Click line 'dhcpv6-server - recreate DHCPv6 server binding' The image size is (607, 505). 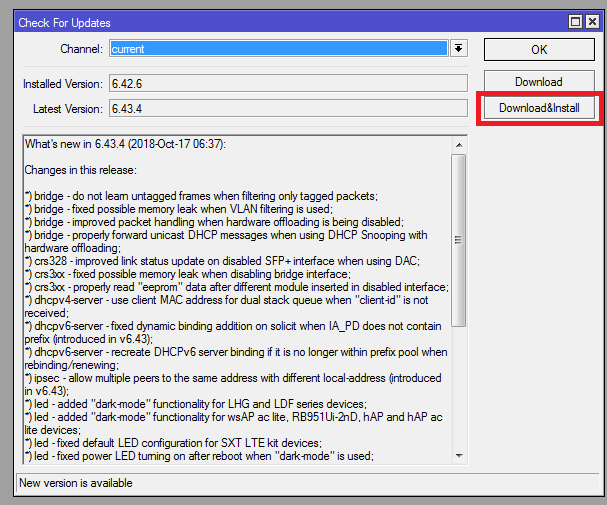click(x=236, y=358)
